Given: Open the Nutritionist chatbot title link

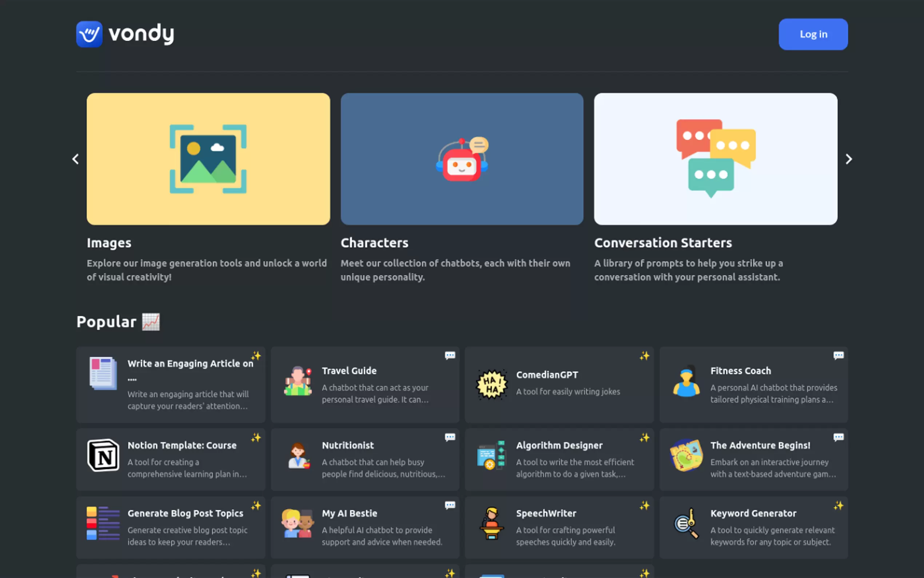Looking at the screenshot, I should [x=348, y=446].
